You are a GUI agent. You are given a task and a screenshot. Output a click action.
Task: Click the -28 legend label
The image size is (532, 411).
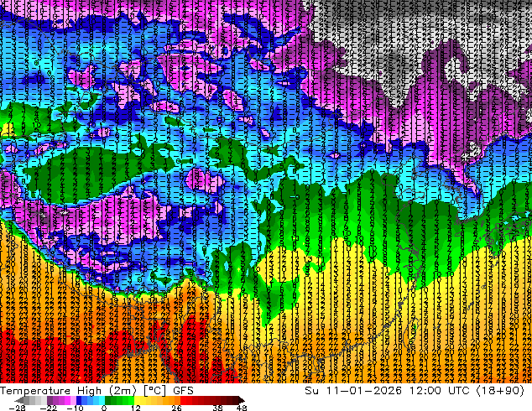click(x=17, y=408)
